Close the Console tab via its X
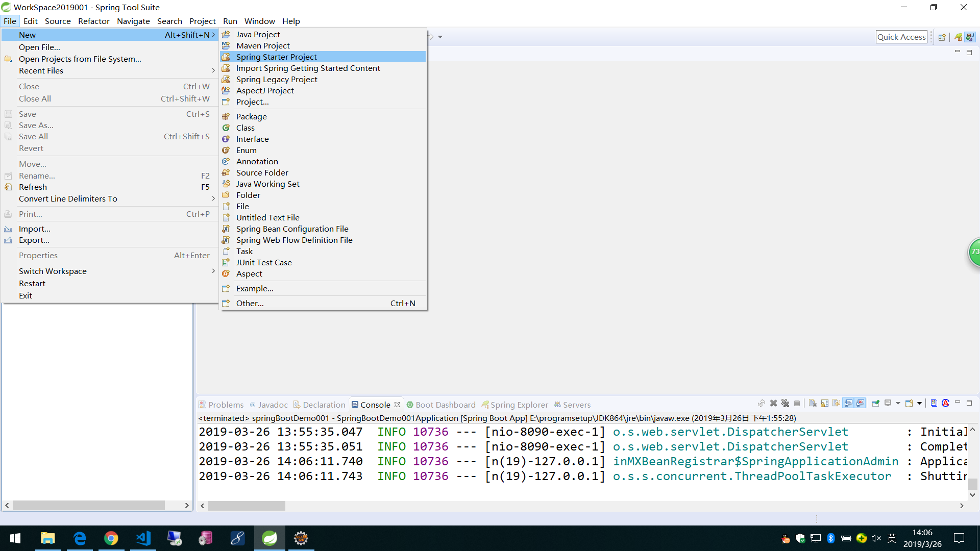 [397, 405]
